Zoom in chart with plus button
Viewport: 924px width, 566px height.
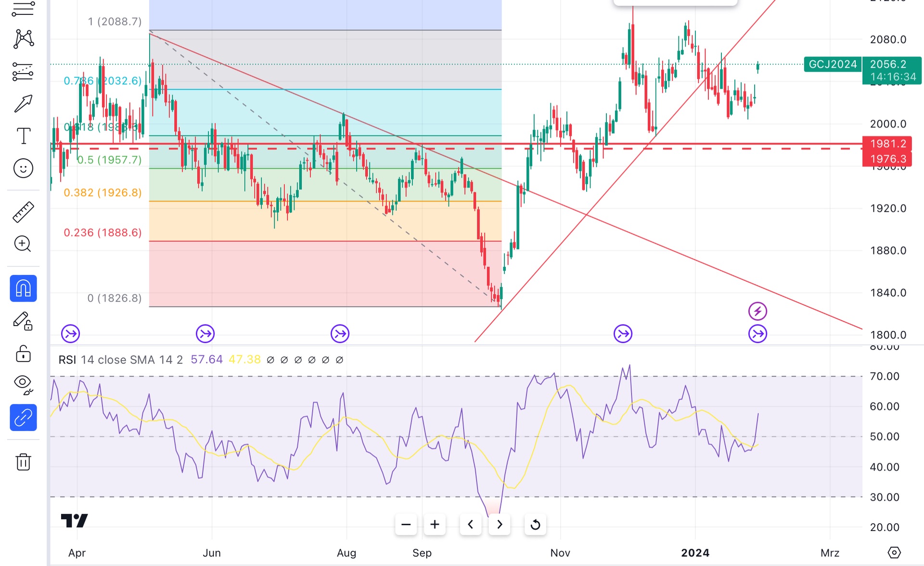point(435,524)
